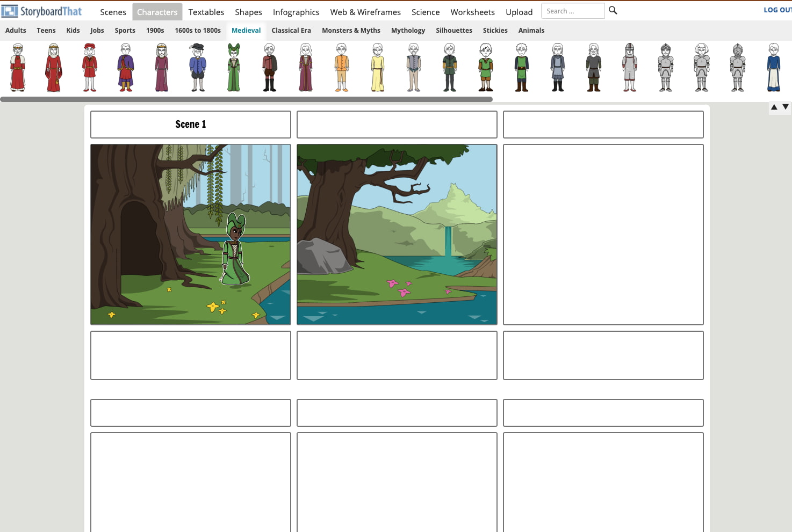Click into the Search input field

tap(572, 11)
